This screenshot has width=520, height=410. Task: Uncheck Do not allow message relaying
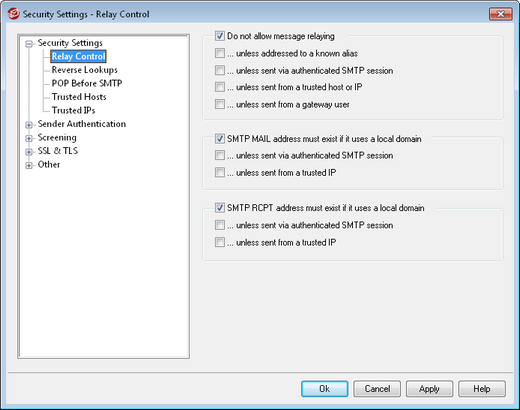pos(220,36)
